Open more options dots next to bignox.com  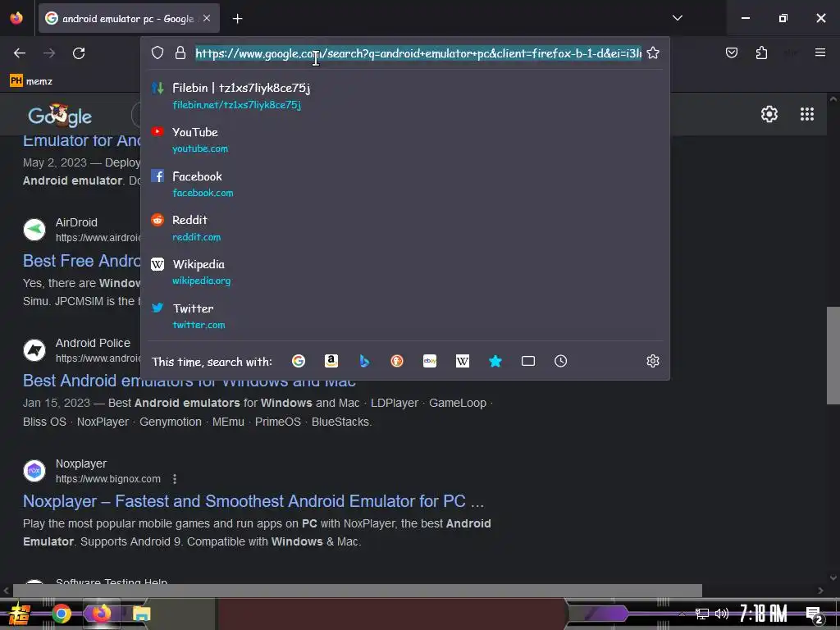click(x=175, y=479)
